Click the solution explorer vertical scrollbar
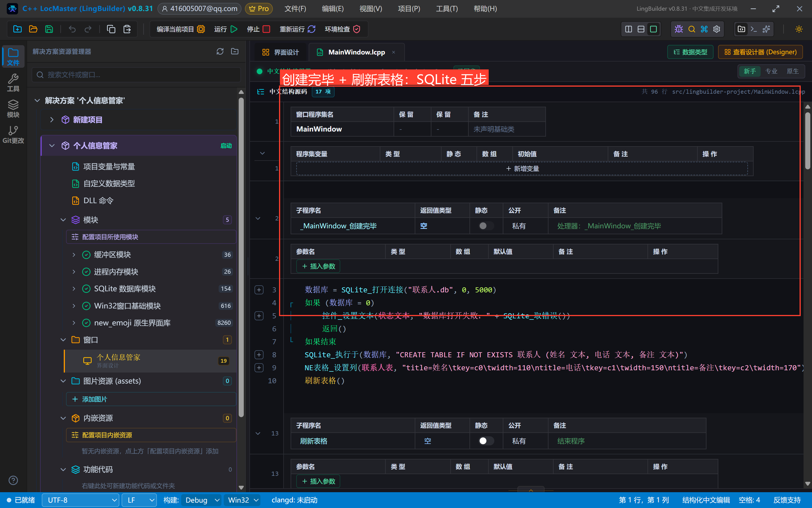The height and width of the screenshot is (508, 812). 241,257
